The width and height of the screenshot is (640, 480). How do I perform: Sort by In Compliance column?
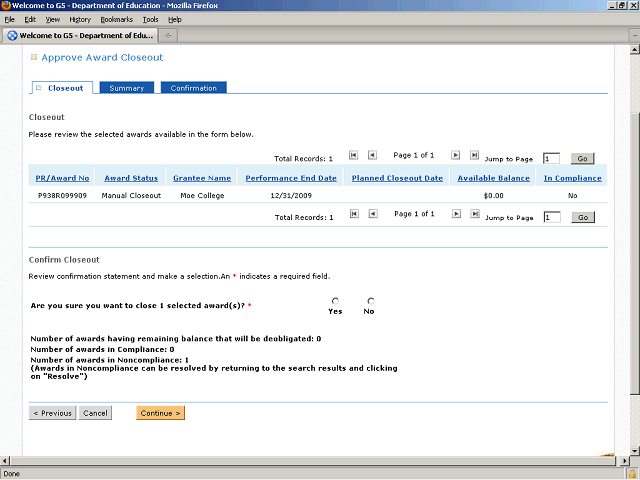click(x=573, y=178)
